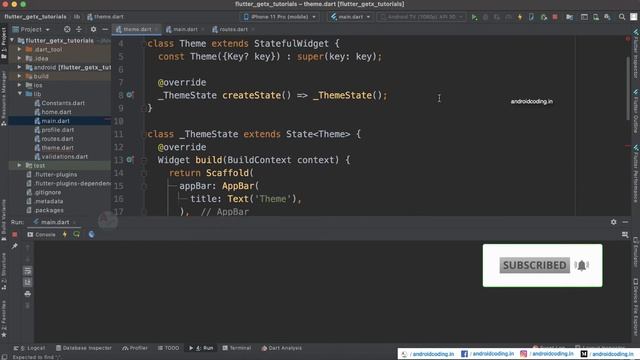Open the TODO tool window

168,348
